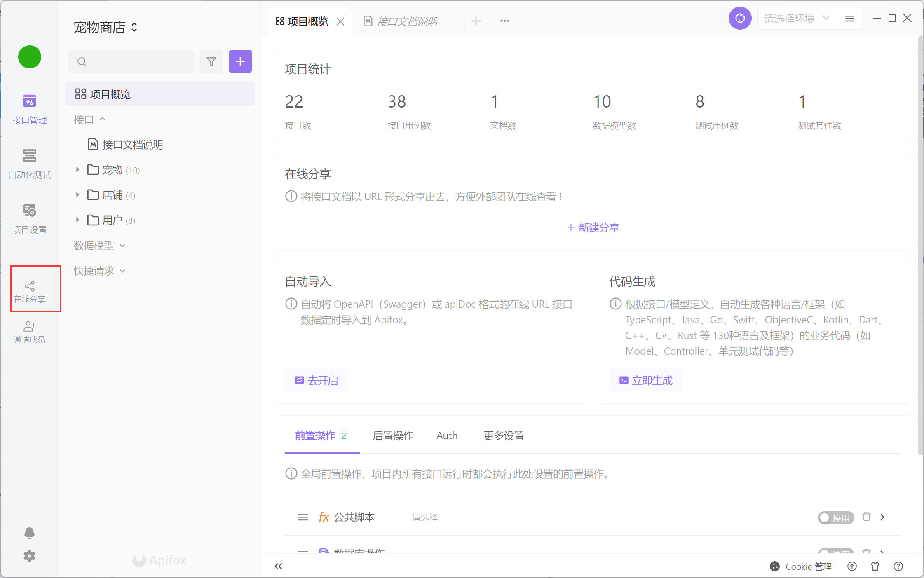
Task: Open the notifications bell
Action: coord(29,533)
